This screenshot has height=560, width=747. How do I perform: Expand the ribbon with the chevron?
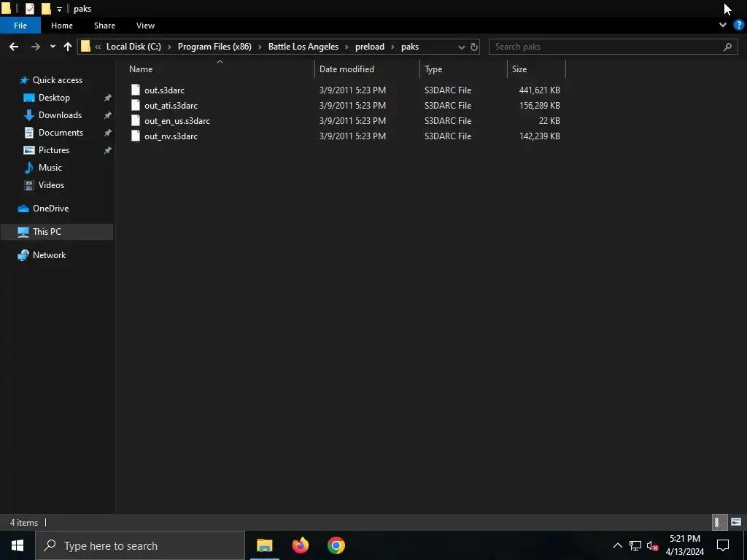click(723, 26)
